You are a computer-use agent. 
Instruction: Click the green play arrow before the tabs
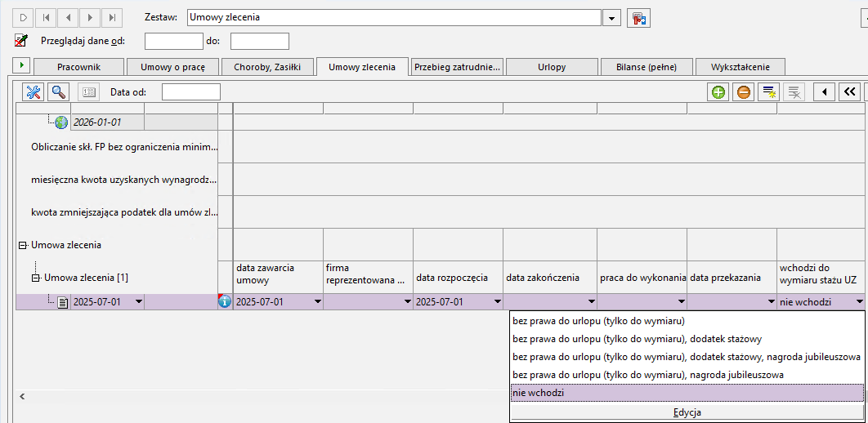[x=21, y=65]
